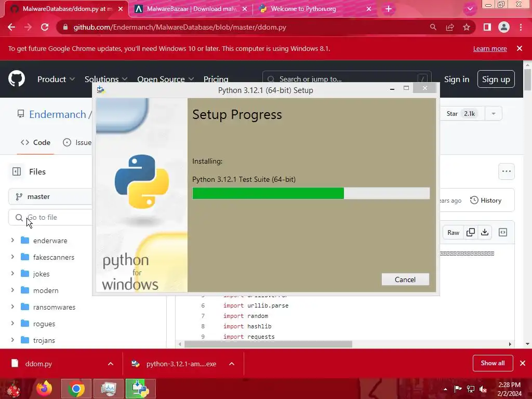Cancel the Python setup installation
This screenshot has width=532, height=399.
pos(405,280)
